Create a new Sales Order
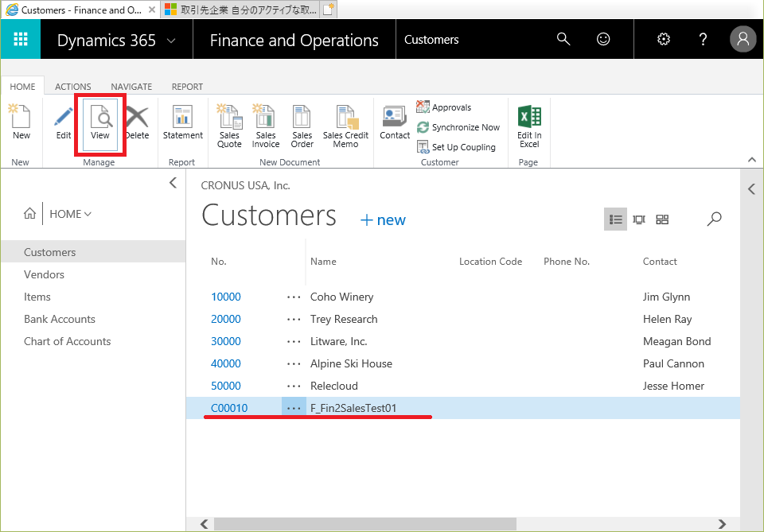 [x=302, y=126]
